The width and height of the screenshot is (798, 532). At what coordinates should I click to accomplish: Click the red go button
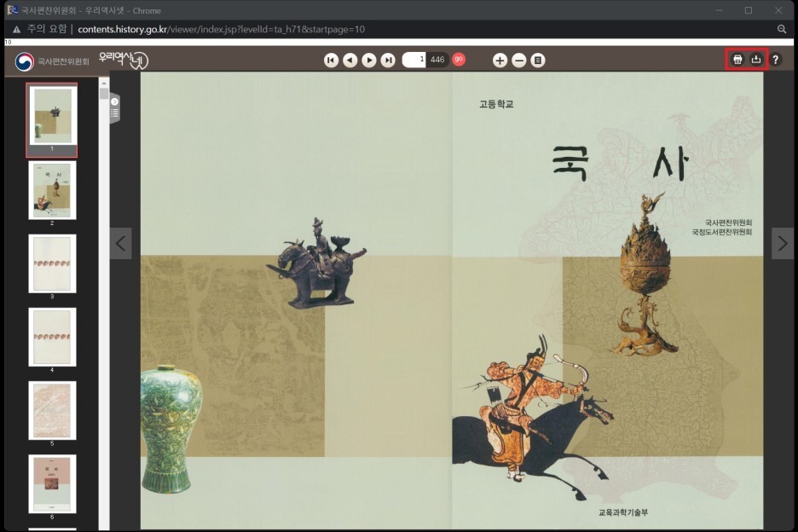coord(459,59)
